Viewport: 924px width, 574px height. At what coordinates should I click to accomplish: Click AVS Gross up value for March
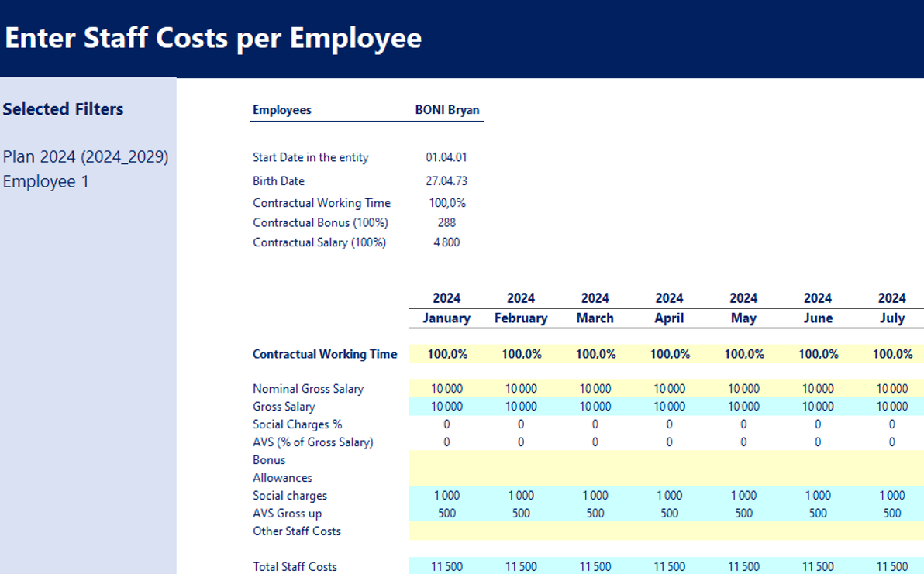pos(595,514)
